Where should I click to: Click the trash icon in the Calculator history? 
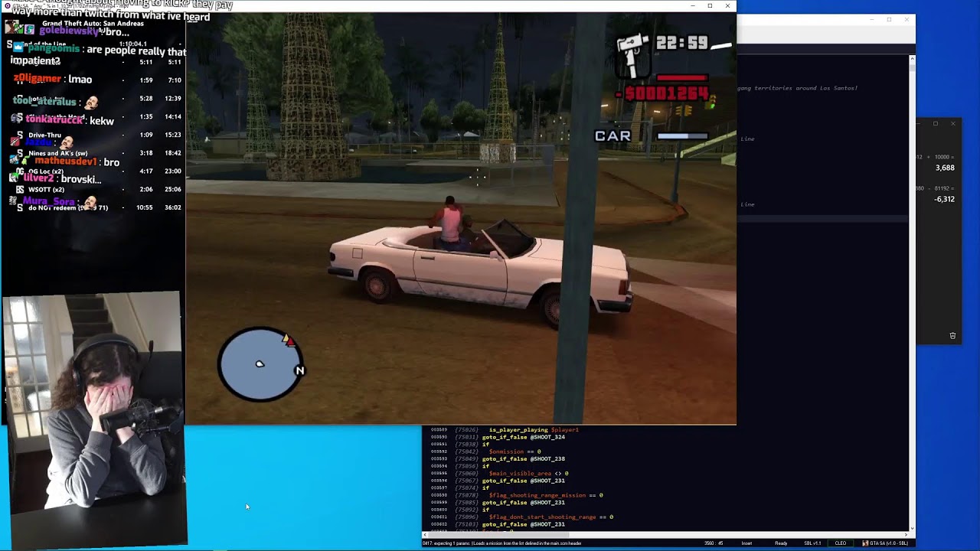(952, 335)
